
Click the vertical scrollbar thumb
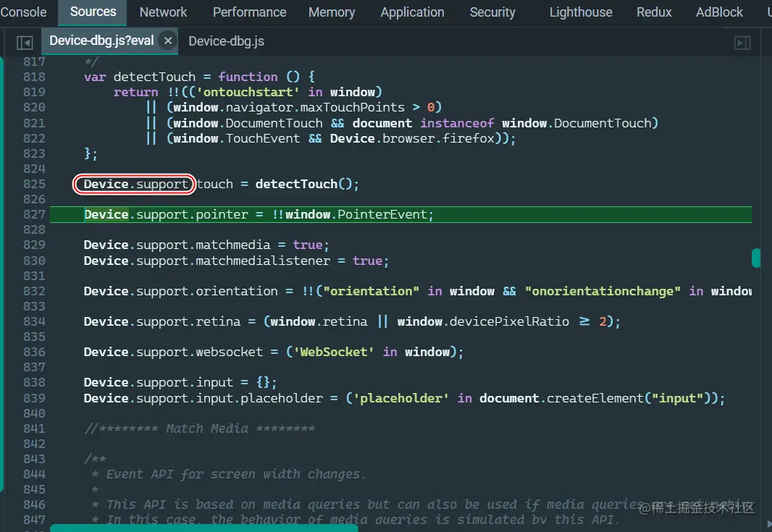756,258
